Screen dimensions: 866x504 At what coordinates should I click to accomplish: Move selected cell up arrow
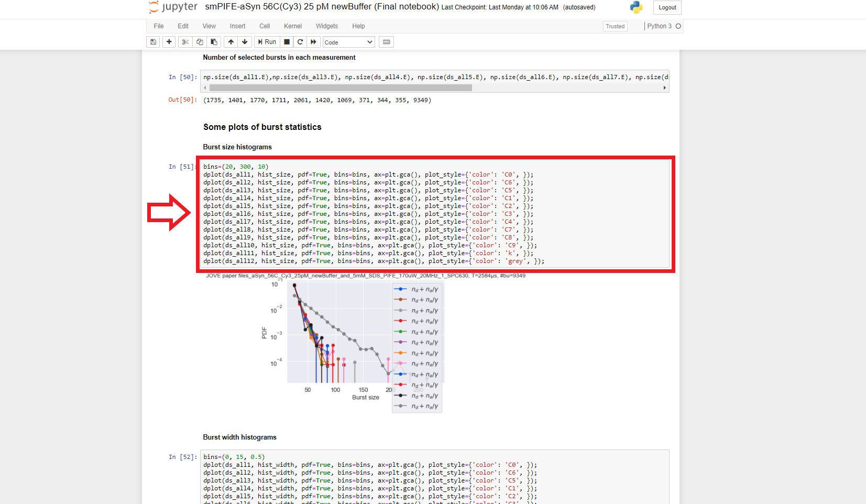(231, 42)
